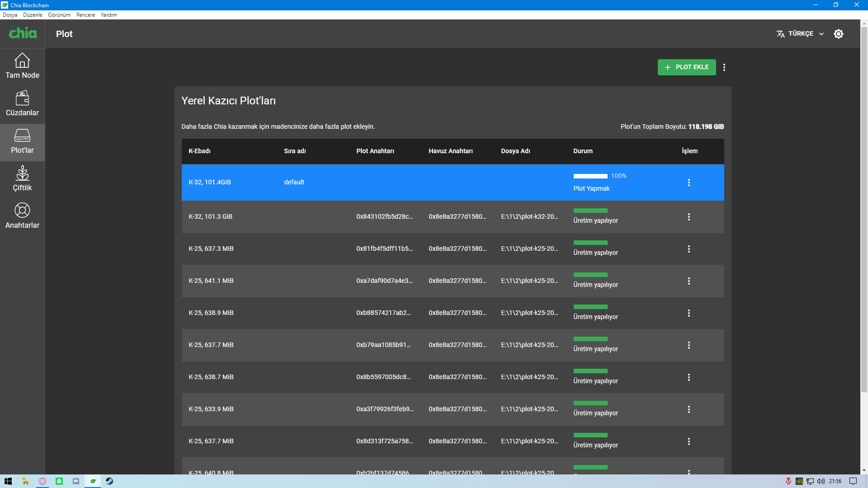868x488 pixels.
Task: Open the Tam Node sidebar icon
Action: pos(22,66)
